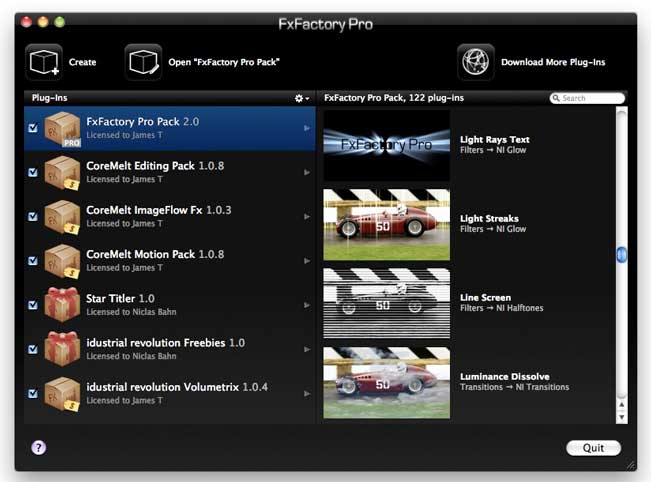Expand the Star Titler disclosure arrow
651x482 pixels.
click(x=307, y=305)
